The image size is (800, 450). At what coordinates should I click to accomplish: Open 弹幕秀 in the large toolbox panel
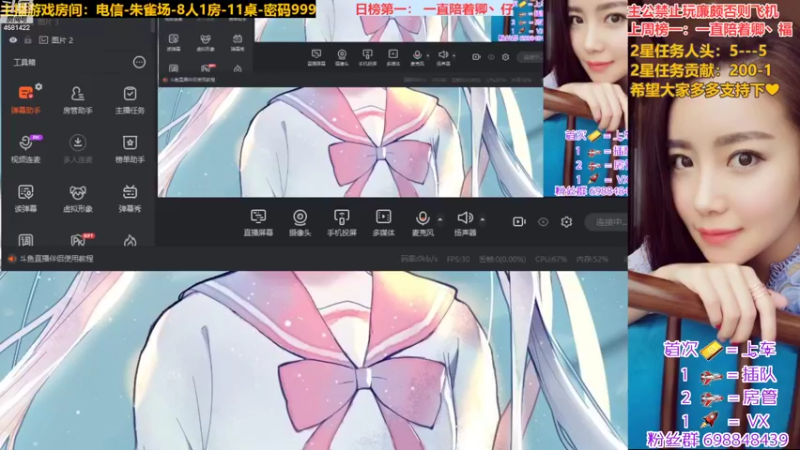[x=130, y=198]
